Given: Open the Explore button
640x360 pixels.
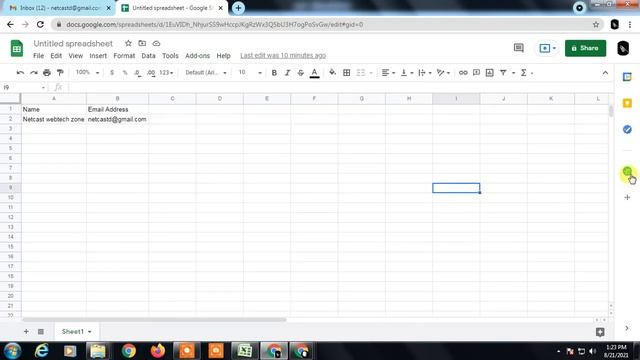Looking at the screenshot, I should pos(600,332).
